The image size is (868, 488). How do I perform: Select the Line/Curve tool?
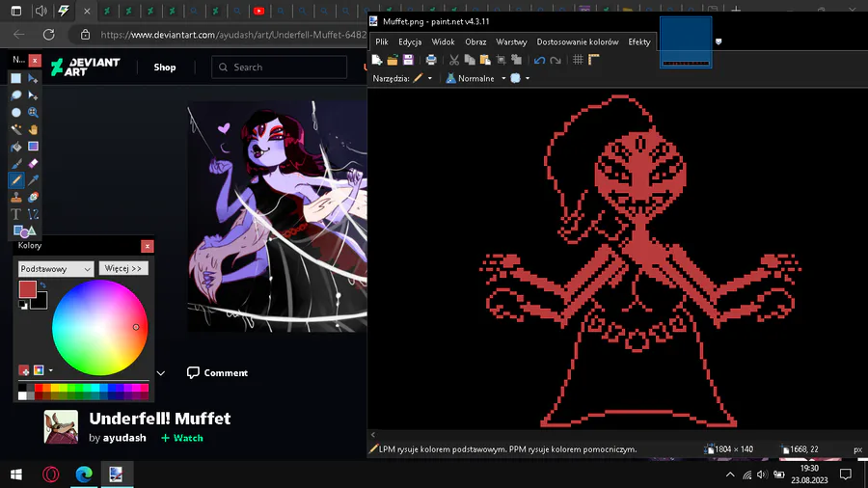(x=33, y=214)
